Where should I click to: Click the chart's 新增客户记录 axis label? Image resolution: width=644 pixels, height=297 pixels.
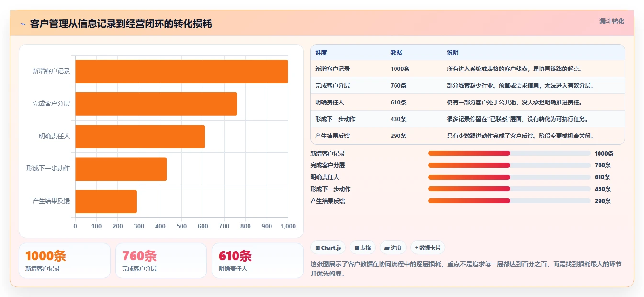[x=51, y=71]
